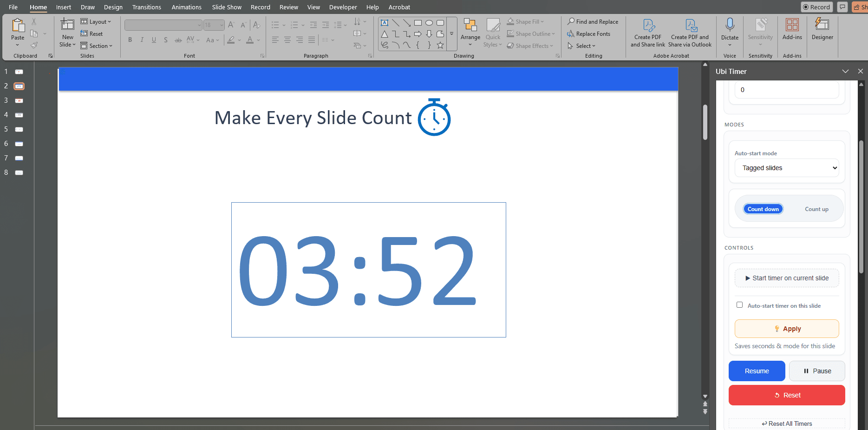Apply bold formatting
The height and width of the screenshot is (430, 868).
click(x=130, y=40)
